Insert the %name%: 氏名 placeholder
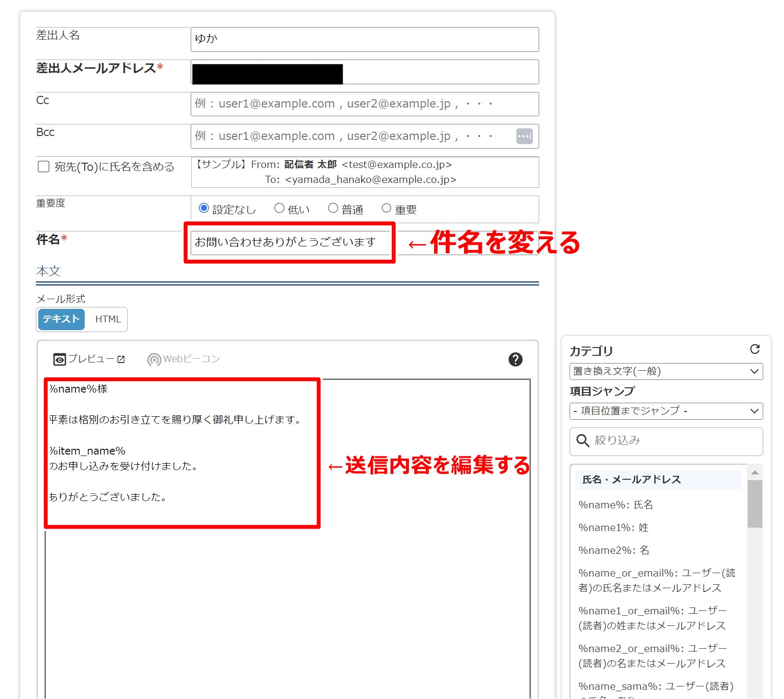This screenshot has height=699, width=784. (x=616, y=505)
